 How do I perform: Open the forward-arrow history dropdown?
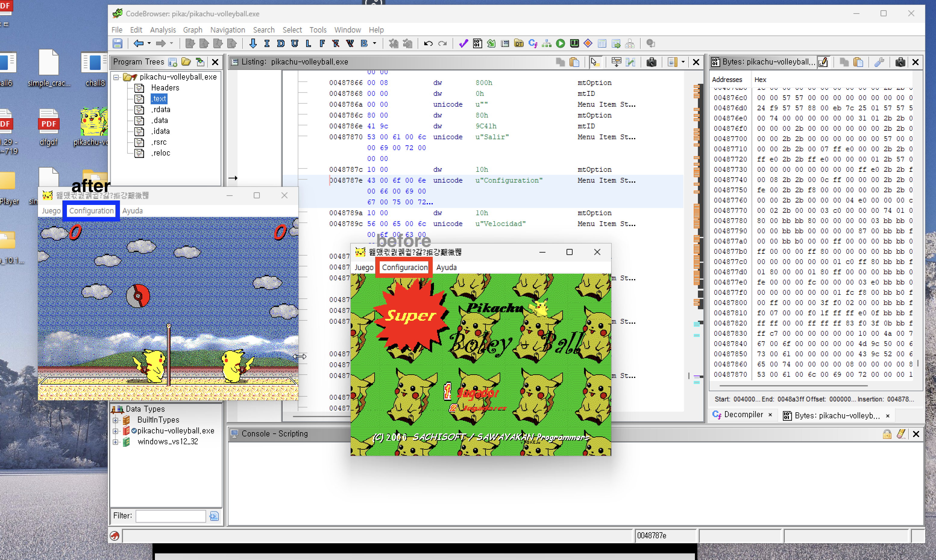point(171,44)
